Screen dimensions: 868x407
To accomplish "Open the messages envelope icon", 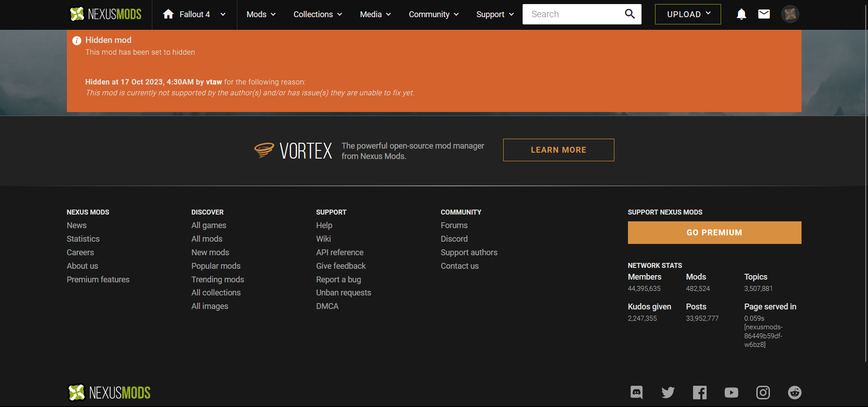I will (x=764, y=14).
